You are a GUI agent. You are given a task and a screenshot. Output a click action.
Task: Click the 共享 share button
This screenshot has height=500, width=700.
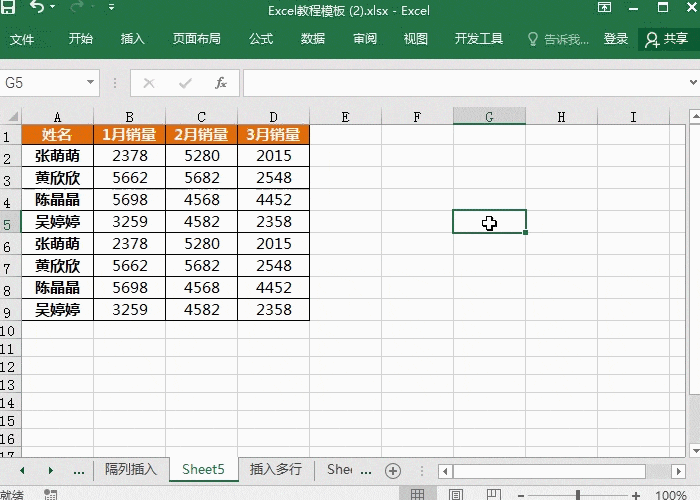point(667,39)
